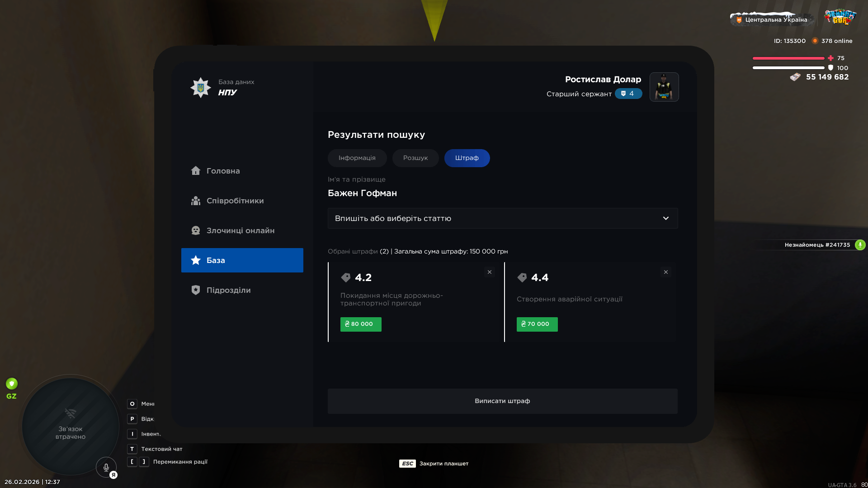Screen dimensions: 868x488
Task: Select the Штраф tab
Action: pos(467,158)
